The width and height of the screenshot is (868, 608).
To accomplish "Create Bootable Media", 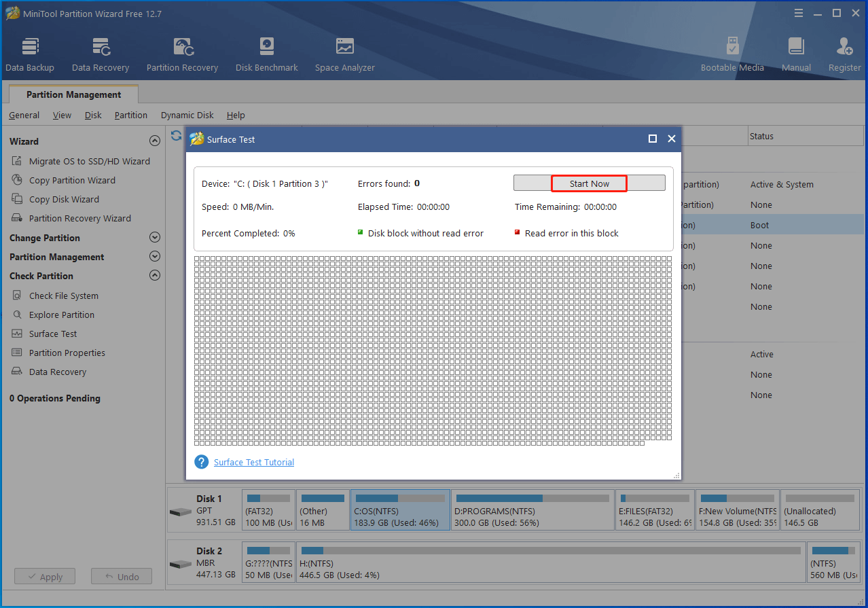I will [x=732, y=55].
